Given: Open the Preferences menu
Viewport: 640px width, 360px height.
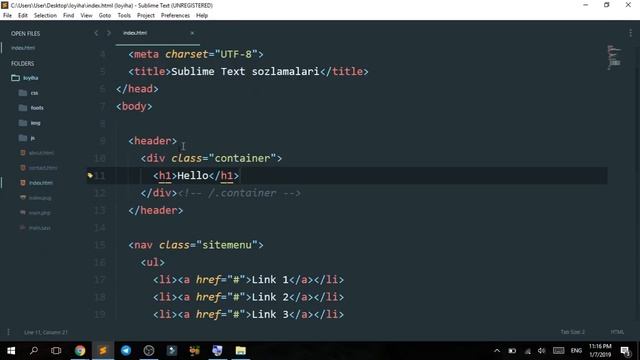Looking at the screenshot, I should point(175,16).
